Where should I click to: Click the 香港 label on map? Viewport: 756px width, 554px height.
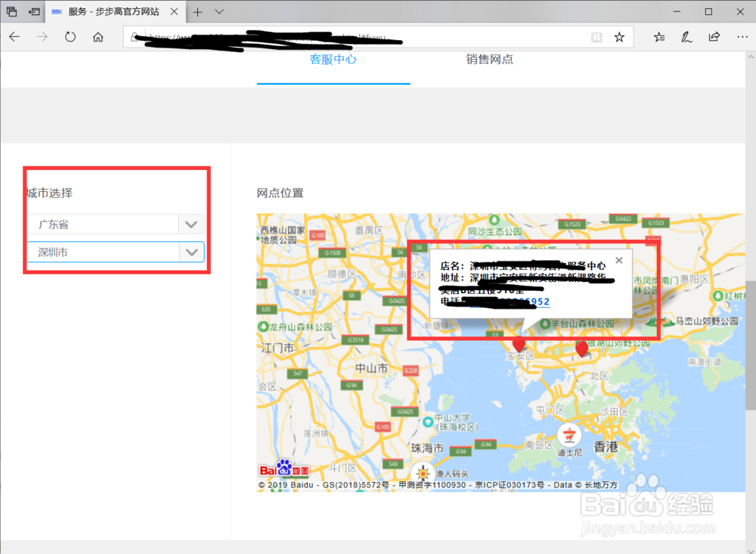click(x=606, y=447)
